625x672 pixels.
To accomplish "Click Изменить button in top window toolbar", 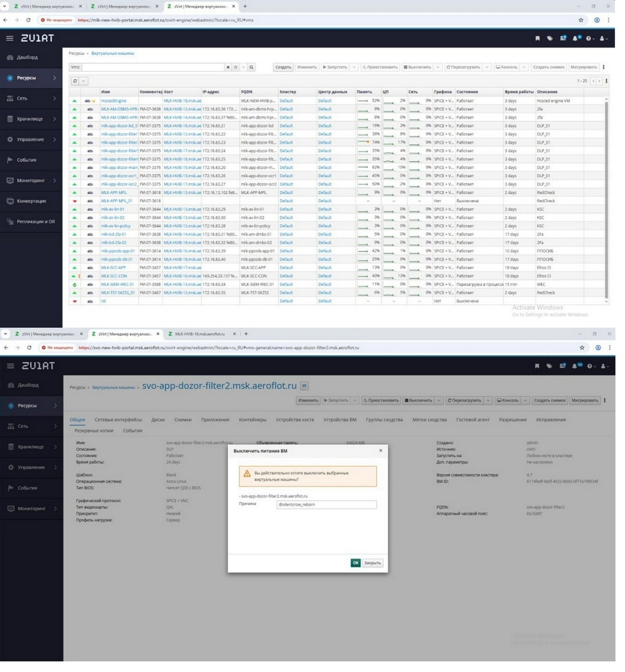I will coord(307,67).
